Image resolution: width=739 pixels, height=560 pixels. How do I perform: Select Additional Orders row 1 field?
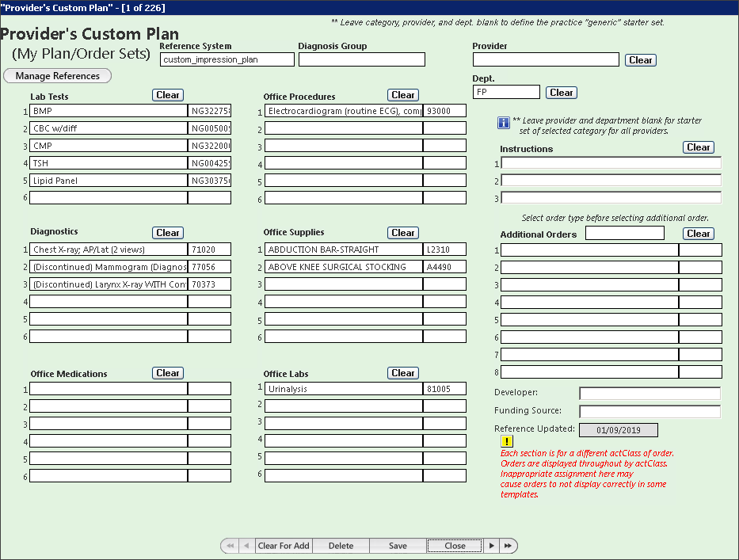[589, 250]
